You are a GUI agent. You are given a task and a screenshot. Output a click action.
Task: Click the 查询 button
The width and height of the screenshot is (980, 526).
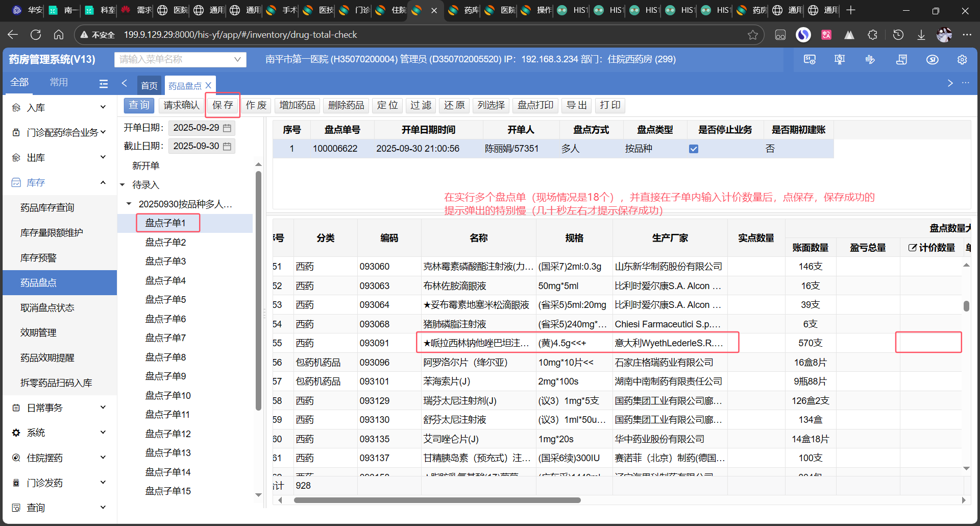coord(139,105)
